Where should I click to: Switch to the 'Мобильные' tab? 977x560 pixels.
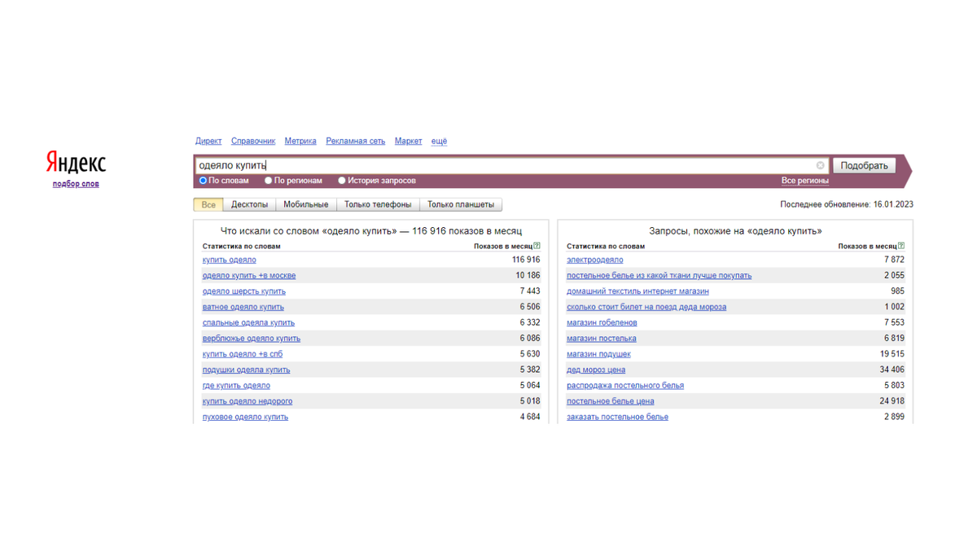(306, 204)
